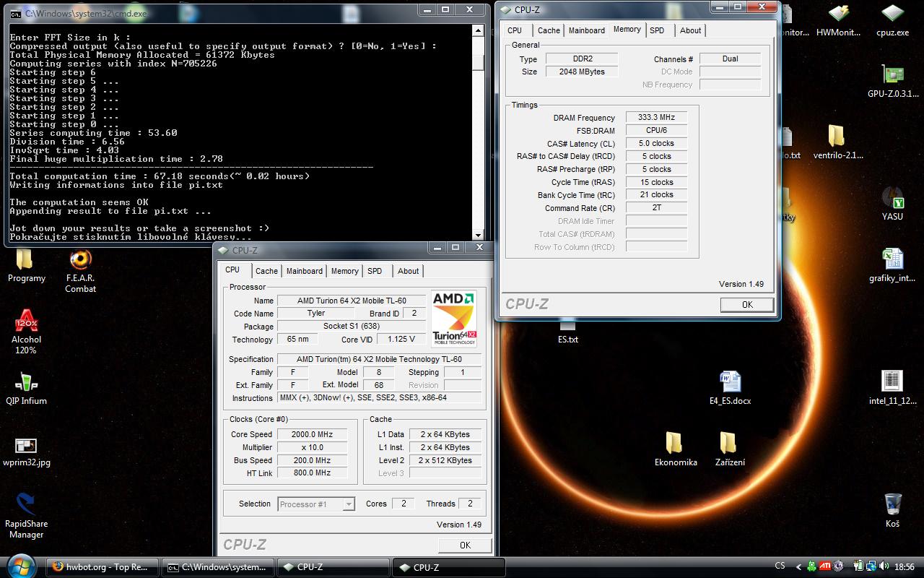This screenshot has height=578, width=924.
Task: Click the first CPU-Z taskbar button
Action: (x=333, y=567)
